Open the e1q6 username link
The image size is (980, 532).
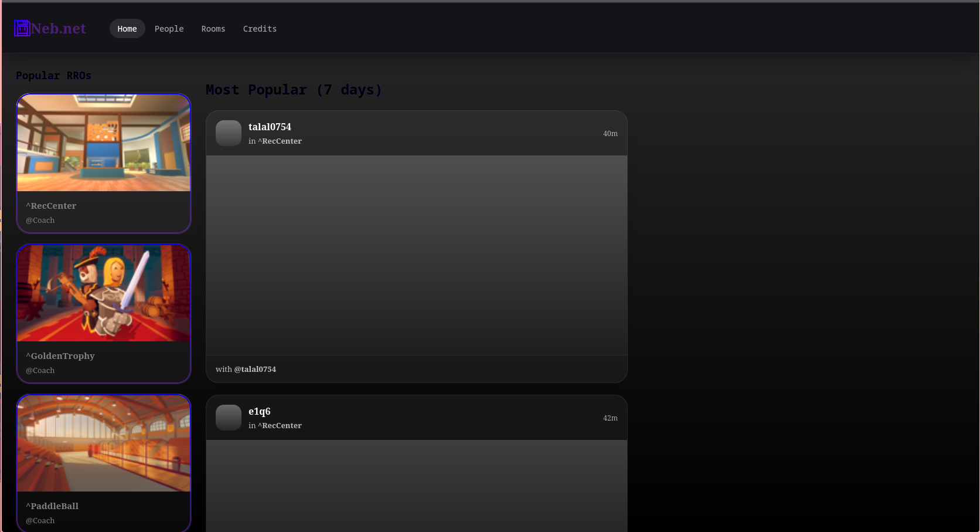pos(260,411)
